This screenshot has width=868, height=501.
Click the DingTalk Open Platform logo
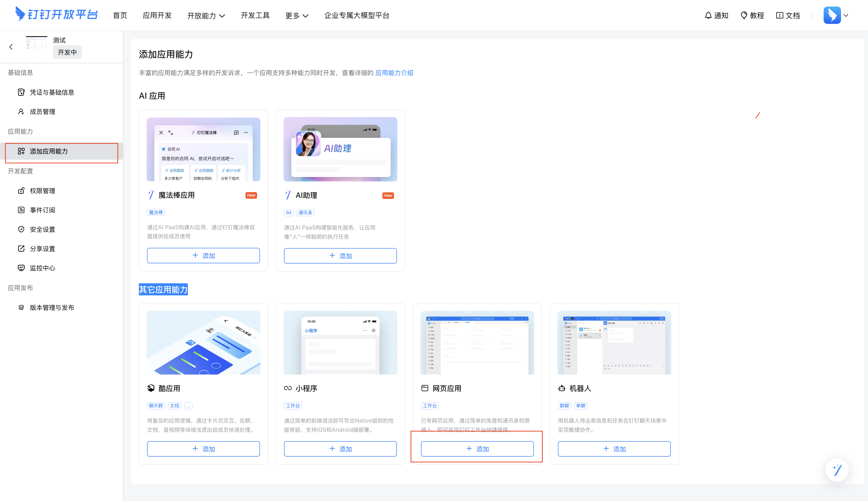57,14
